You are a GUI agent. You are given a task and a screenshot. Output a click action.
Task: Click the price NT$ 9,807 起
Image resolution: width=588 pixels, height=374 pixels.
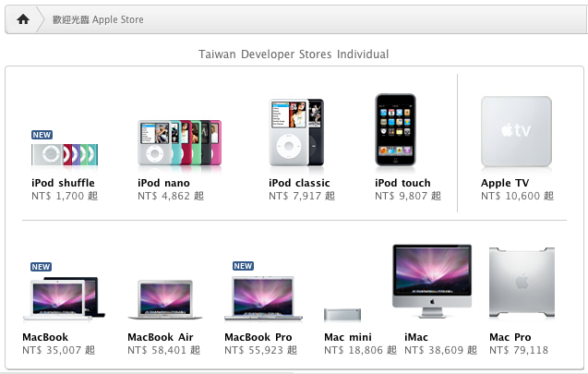click(x=408, y=196)
